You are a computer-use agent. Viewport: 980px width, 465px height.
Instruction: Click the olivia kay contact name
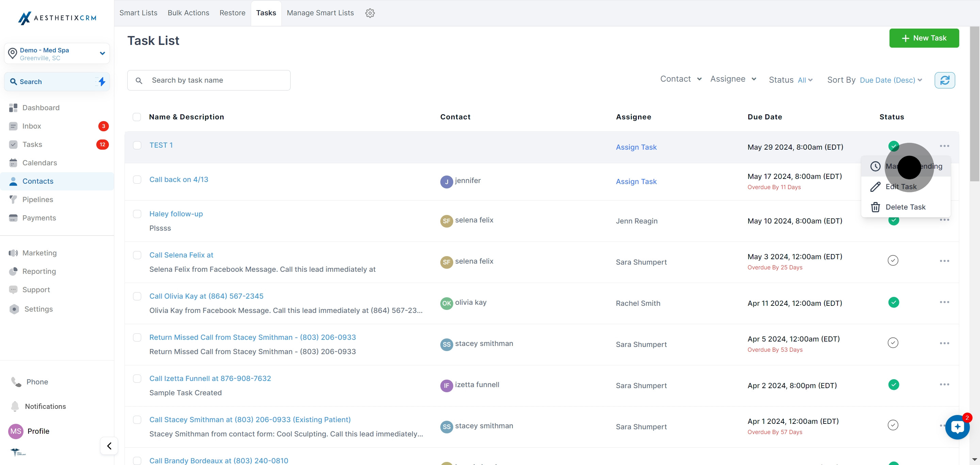pos(471,302)
